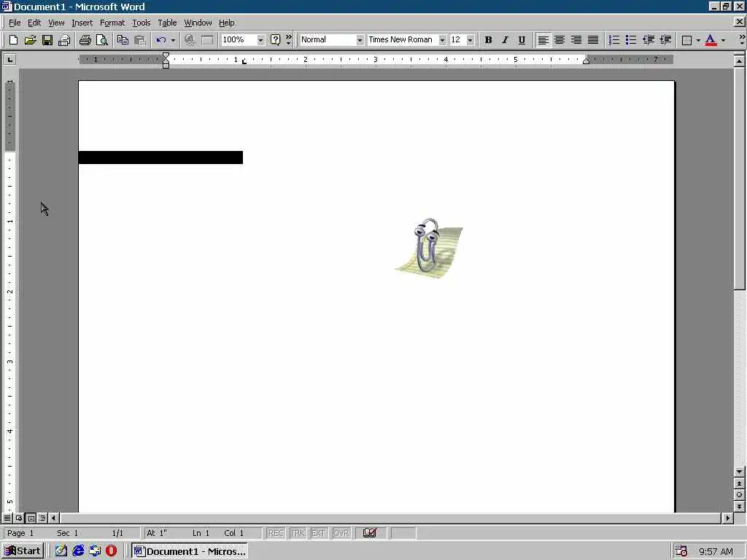Click the vertical scrollbar down arrow
The height and width of the screenshot is (560, 747).
[739, 472]
